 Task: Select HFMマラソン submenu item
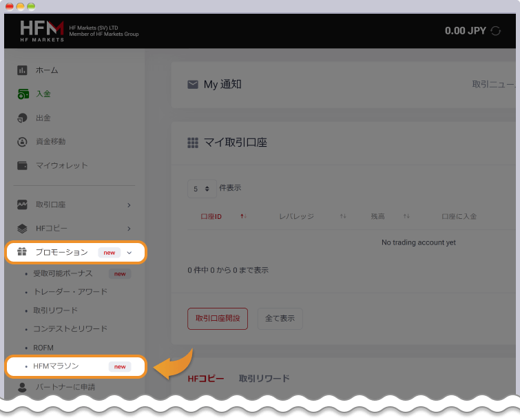(56, 366)
